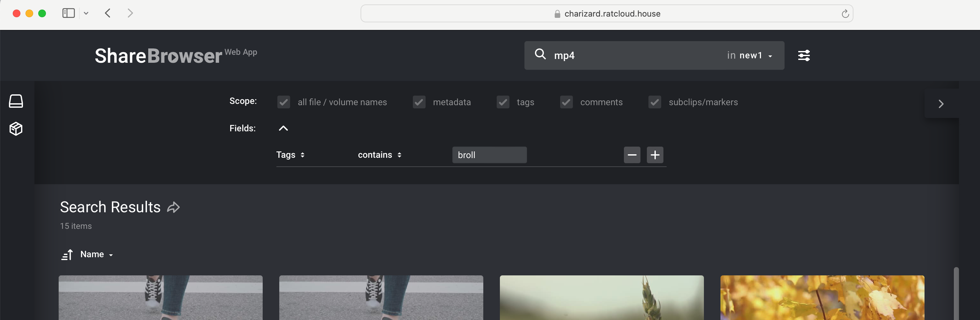The image size is (980, 320).
Task: Open the yellow autumn leaves thumbnail
Action: pos(822,298)
